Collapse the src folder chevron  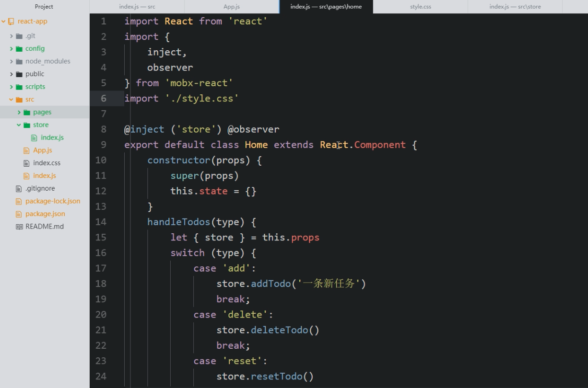point(12,100)
